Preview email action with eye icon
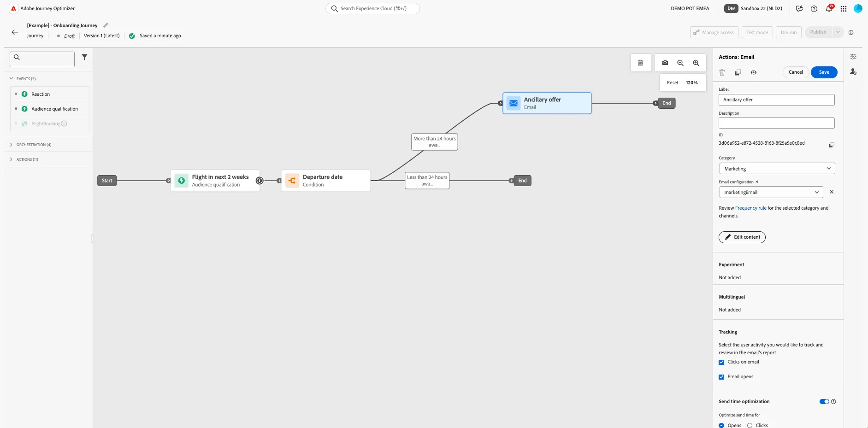The height and width of the screenshot is (428, 868). click(x=754, y=72)
